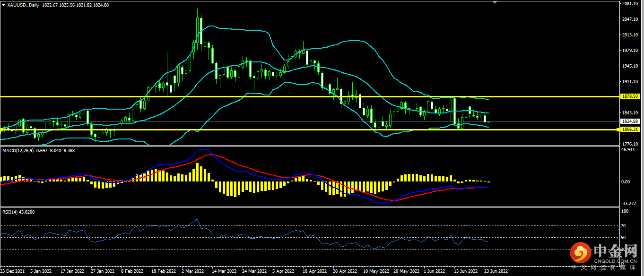644x276 pixels.
Task: Click the 1824.88 current price label
Action: point(631,121)
